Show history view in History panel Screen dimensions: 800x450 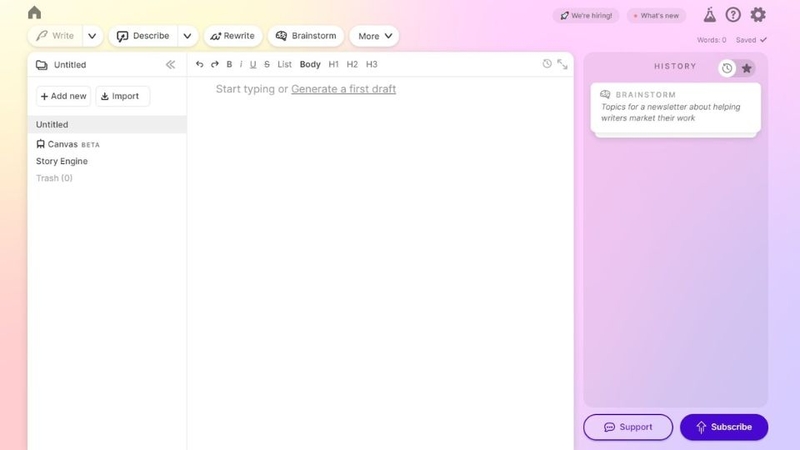coord(727,68)
